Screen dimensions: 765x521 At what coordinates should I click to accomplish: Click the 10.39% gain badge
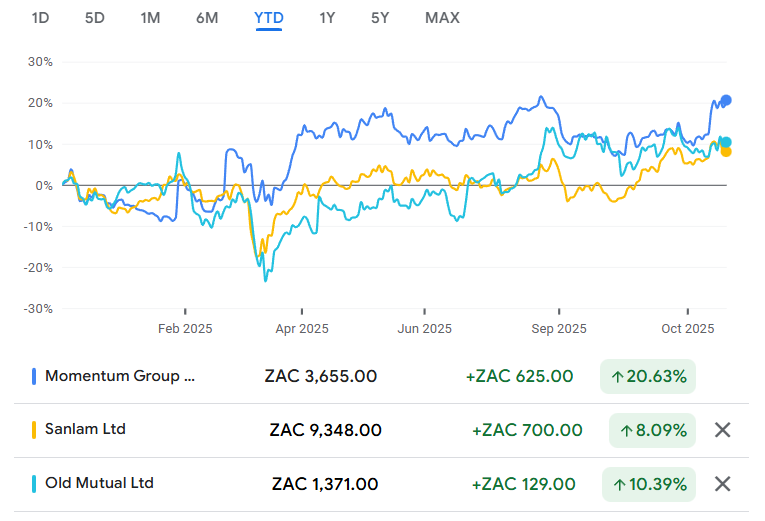point(649,485)
